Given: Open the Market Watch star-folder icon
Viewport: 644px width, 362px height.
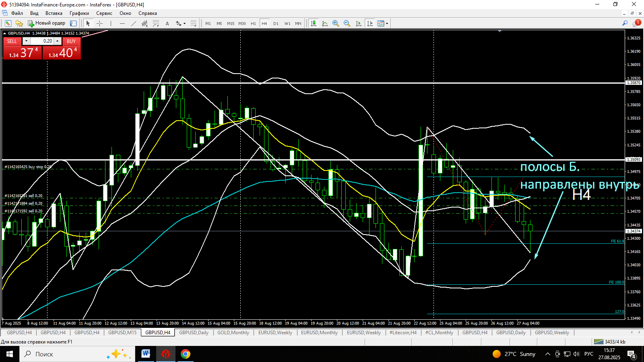Looking at the screenshot, I should [19, 23].
